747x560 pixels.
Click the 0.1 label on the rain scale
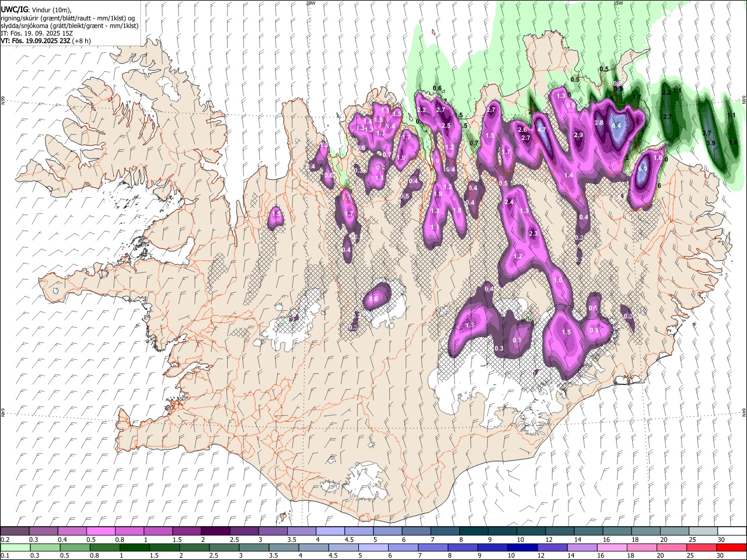(5, 556)
